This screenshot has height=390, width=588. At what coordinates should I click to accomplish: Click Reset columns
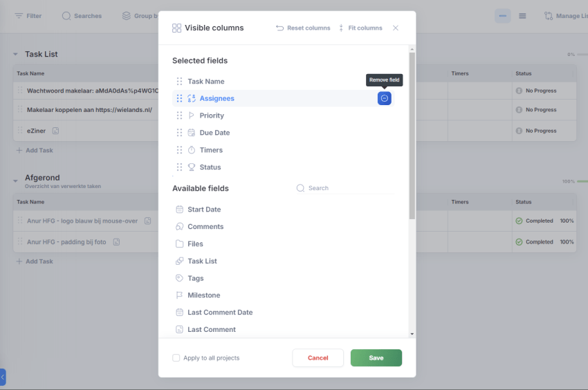point(303,28)
